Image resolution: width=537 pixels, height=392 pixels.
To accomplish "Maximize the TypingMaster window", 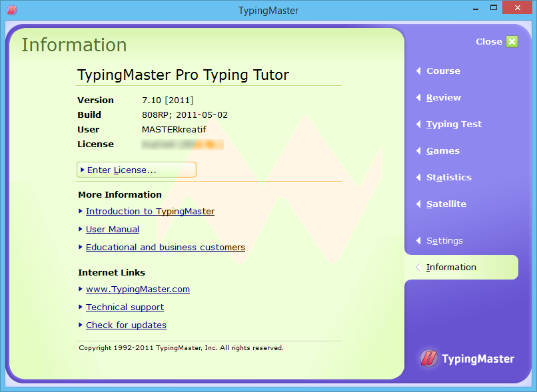I will coord(494,8).
